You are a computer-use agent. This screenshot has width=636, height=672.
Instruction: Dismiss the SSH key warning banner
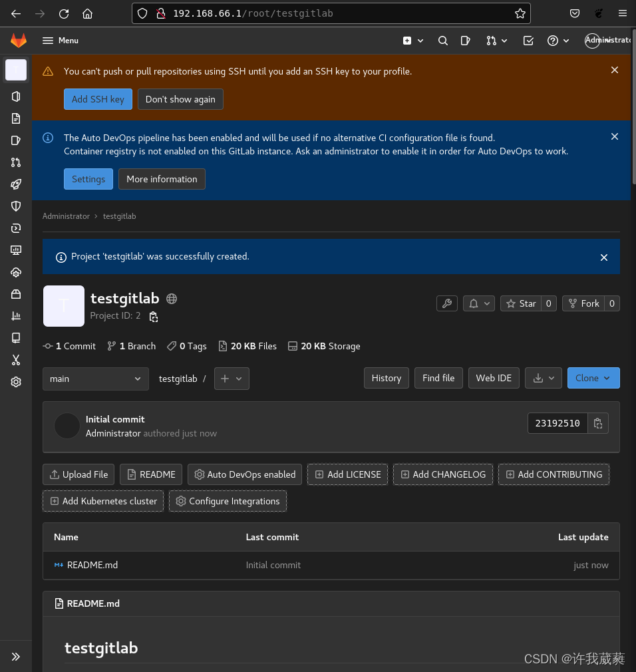(615, 70)
